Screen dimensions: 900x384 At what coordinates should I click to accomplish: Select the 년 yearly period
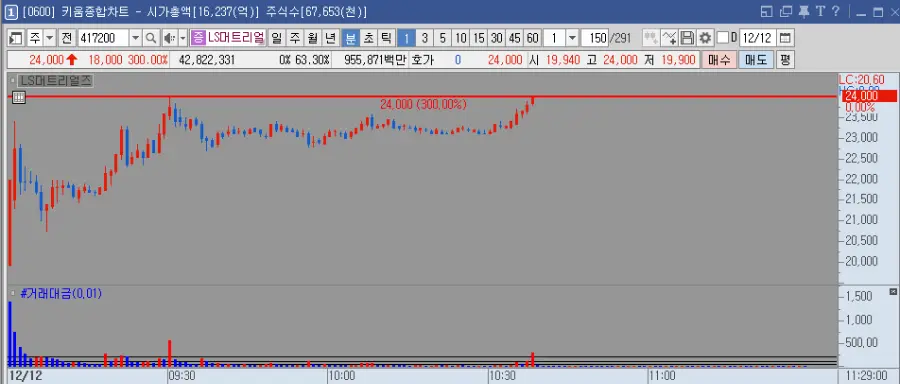(330, 38)
